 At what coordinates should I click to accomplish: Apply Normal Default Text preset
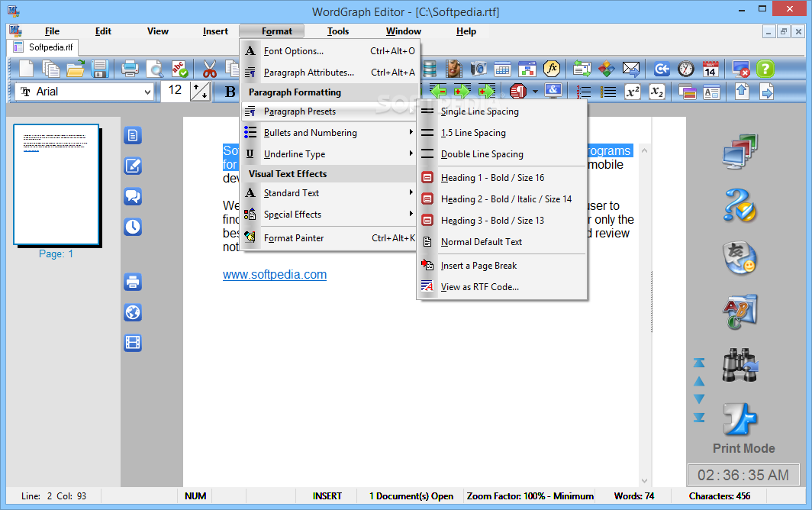502,242
